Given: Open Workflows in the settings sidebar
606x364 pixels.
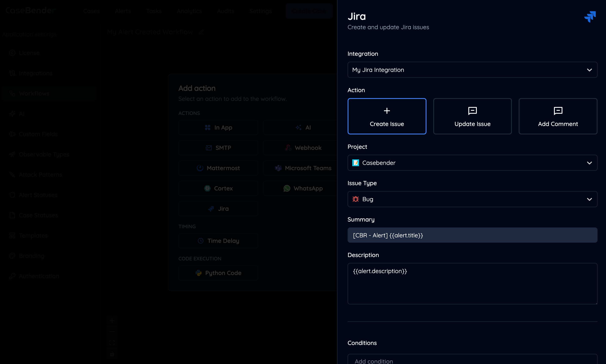Looking at the screenshot, I should point(34,93).
